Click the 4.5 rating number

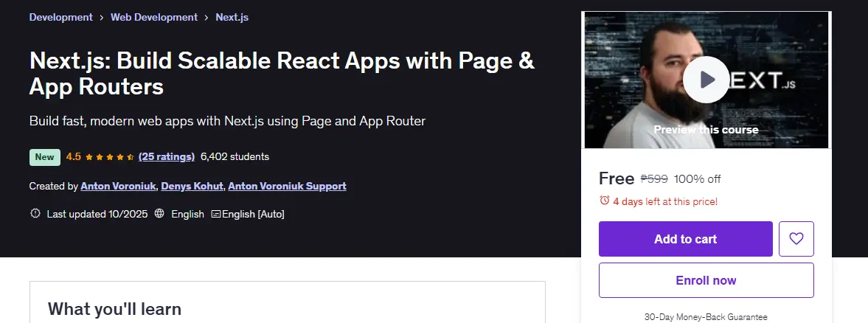pos(73,156)
